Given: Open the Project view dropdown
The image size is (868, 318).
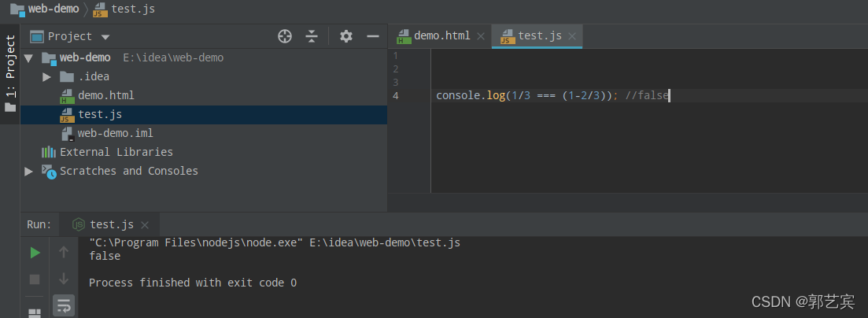Looking at the screenshot, I should coord(105,37).
